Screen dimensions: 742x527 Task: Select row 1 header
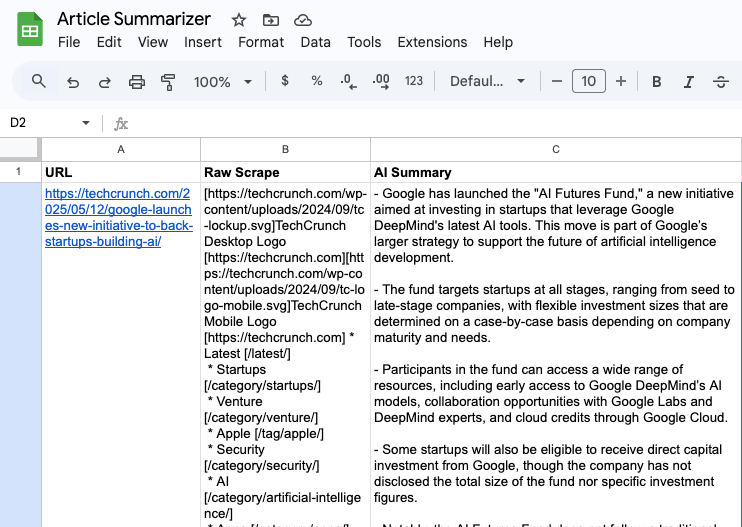[18, 172]
